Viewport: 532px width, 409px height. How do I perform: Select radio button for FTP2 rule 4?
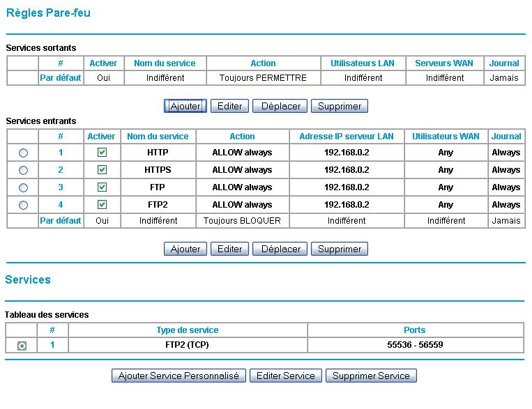pos(23,205)
